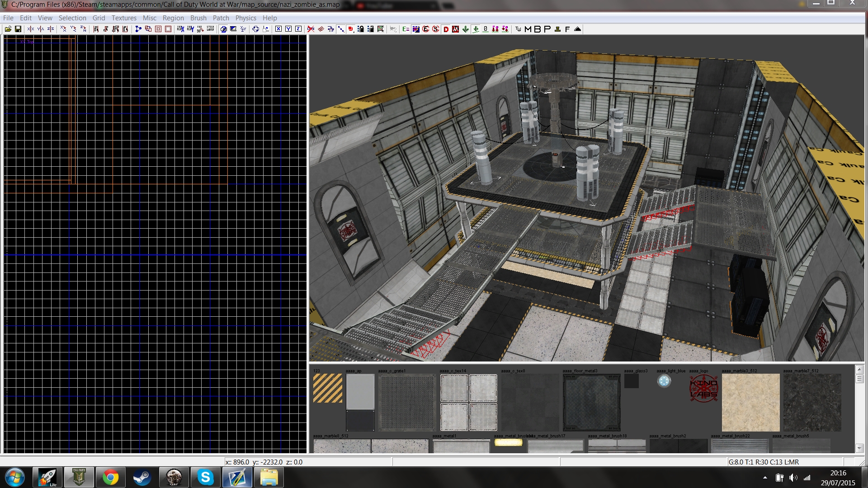The width and height of the screenshot is (868, 488).
Task: Click the Tw toolbar icon
Action: (518, 29)
